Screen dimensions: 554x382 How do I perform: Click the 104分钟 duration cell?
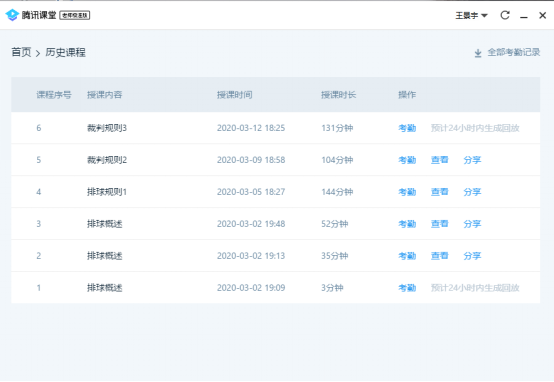[337, 160]
